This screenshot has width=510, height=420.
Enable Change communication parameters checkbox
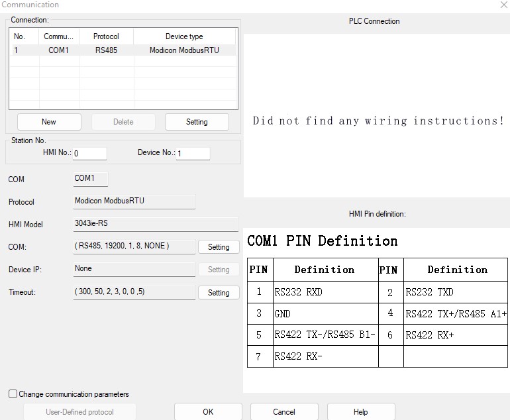(x=13, y=394)
